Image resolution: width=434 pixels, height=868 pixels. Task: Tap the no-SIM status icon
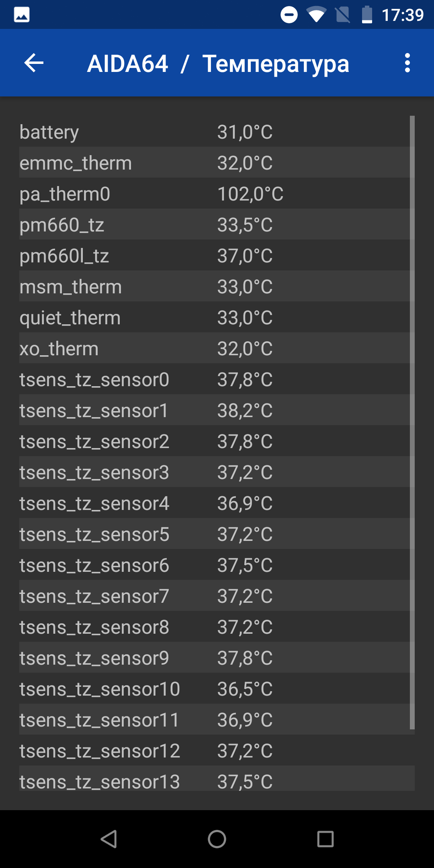pos(342,15)
